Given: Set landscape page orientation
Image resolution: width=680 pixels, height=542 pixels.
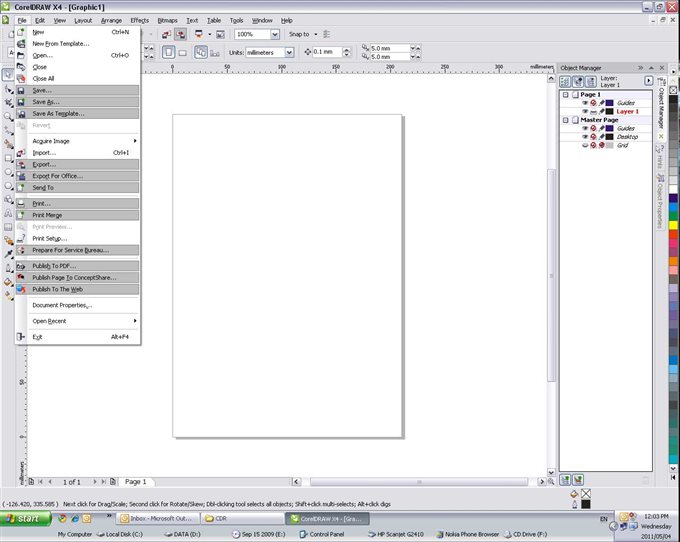Looking at the screenshot, I should (x=183, y=53).
